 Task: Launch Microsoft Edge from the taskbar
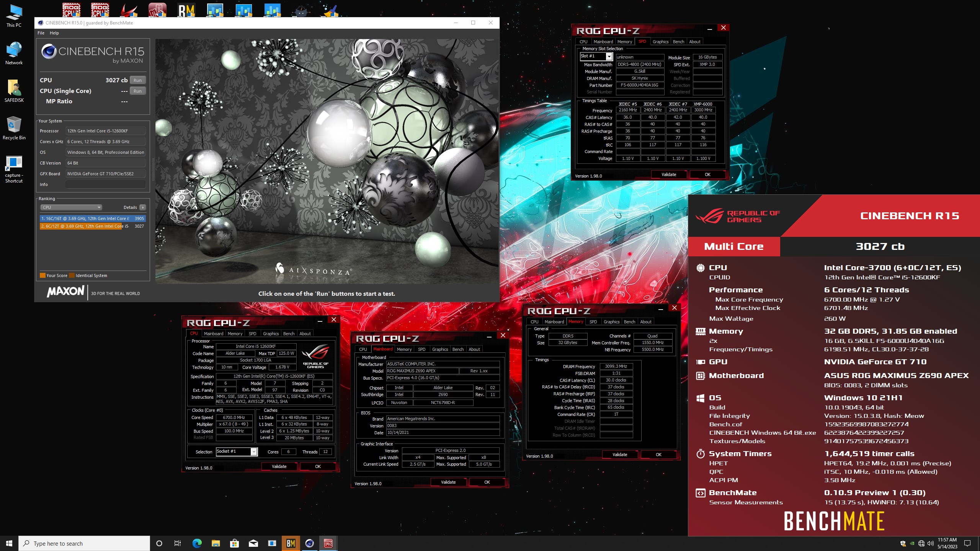197,543
